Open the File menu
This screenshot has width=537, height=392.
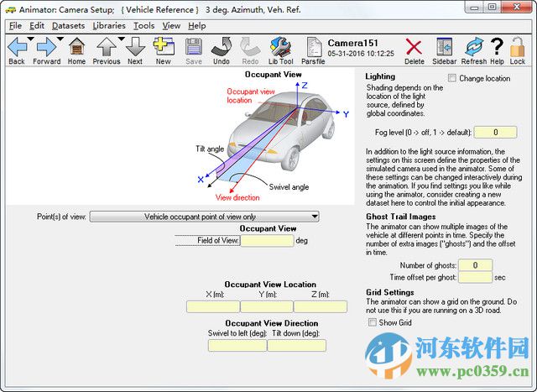tap(15, 26)
